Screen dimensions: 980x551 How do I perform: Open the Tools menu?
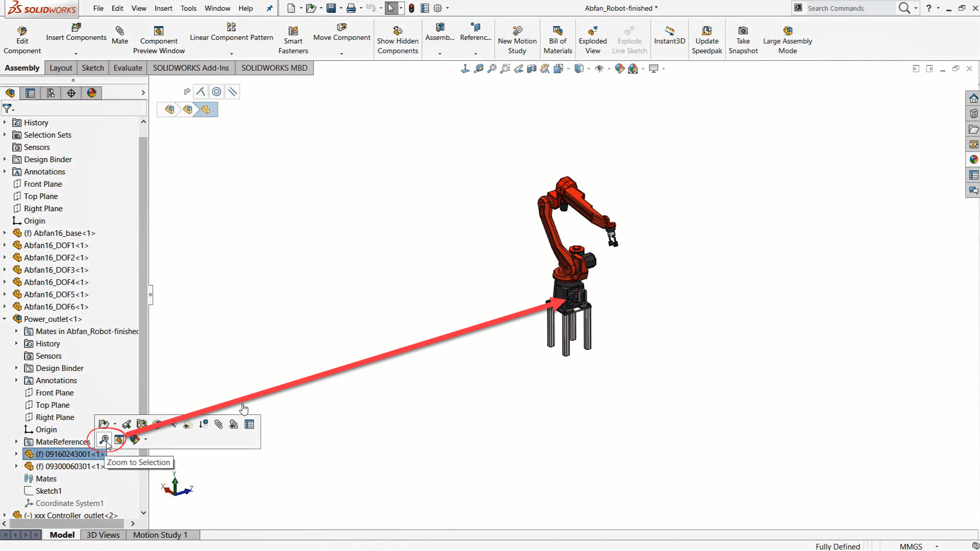pyautogui.click(x=188, y=8)
